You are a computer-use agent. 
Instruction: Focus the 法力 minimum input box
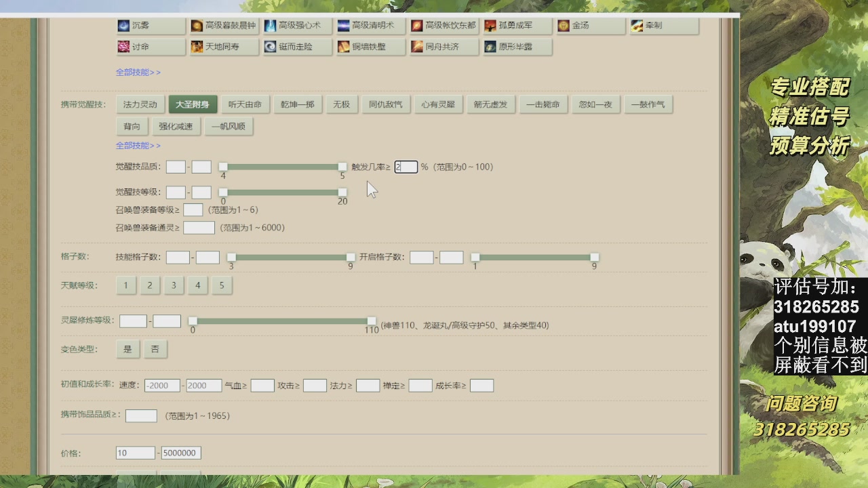point(368,386)
